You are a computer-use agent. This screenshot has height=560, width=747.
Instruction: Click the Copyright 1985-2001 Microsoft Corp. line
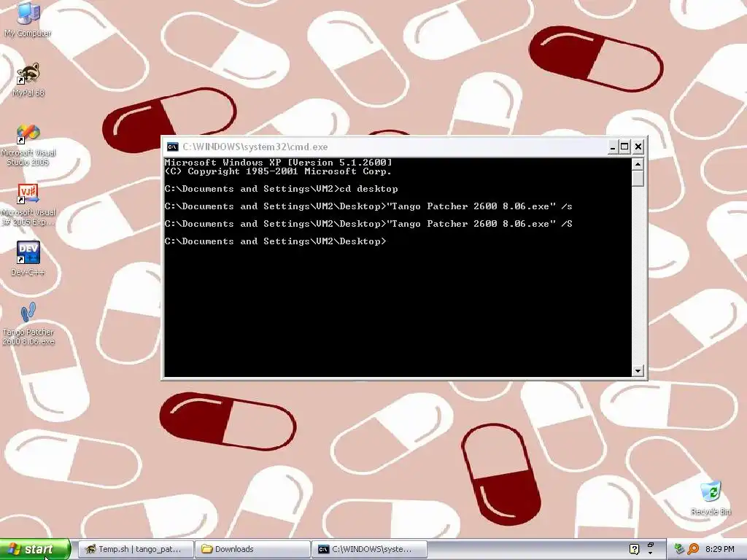click(278, 171)
